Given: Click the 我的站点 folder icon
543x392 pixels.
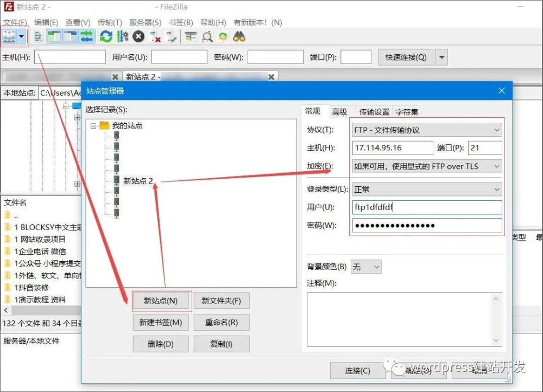Looking at the screenshot, I should pos(104,125).
